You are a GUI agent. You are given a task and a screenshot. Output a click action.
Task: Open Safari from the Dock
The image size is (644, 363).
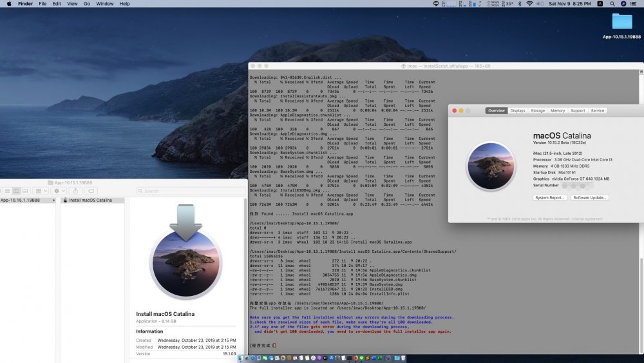click(253, 358)
